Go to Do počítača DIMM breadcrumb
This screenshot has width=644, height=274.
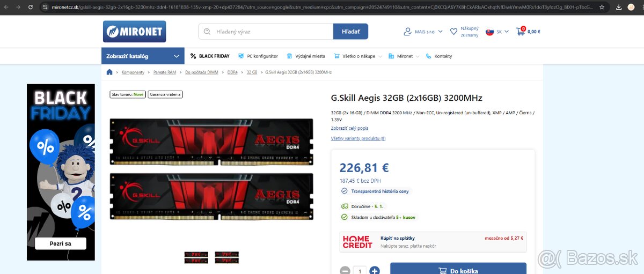tap(202, 72)
